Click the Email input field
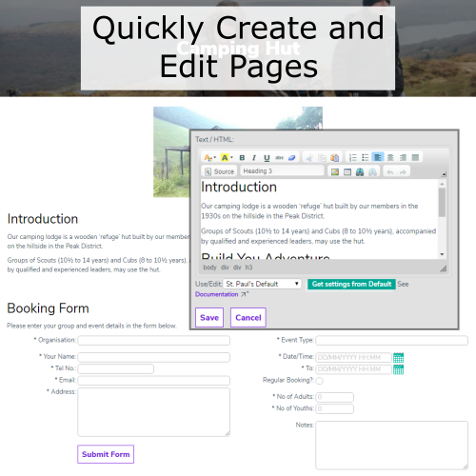This screenshot has width=476, height=476. coord(154,381)
